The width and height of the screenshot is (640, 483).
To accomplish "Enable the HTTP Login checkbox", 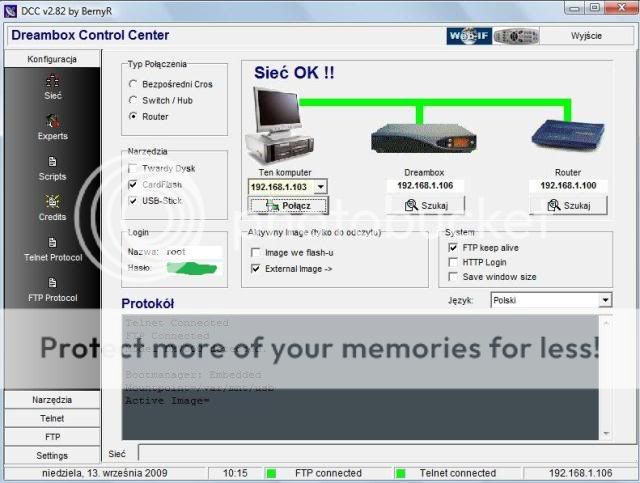I will click(x=453, y=262).
